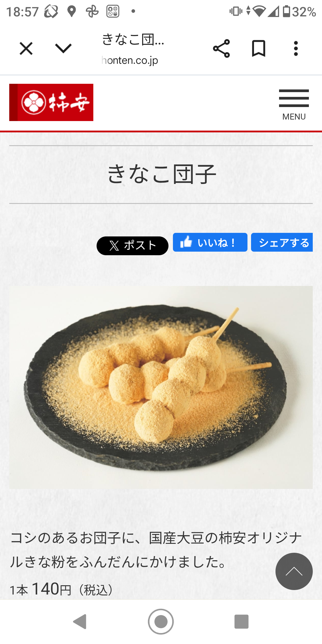The width and height of the screenshot is (322, 644).
Task: Tap the share icon in the toolbar
Action: tap(221, 49)
